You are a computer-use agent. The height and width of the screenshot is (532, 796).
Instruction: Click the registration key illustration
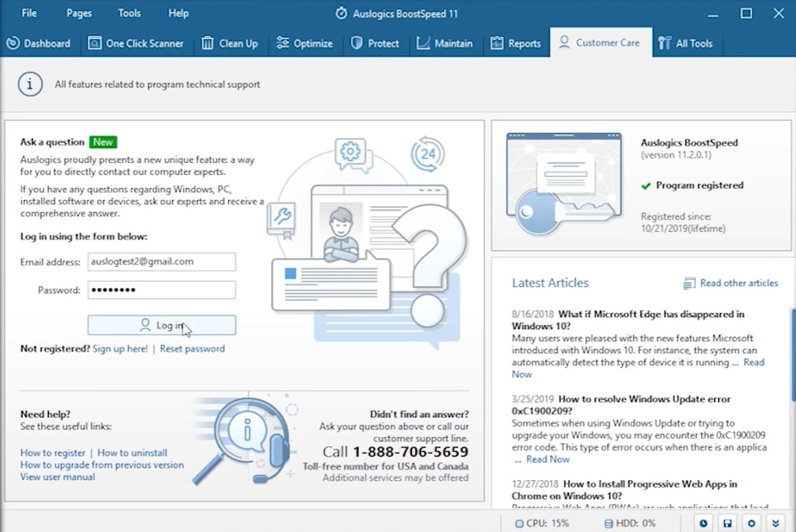564,184
